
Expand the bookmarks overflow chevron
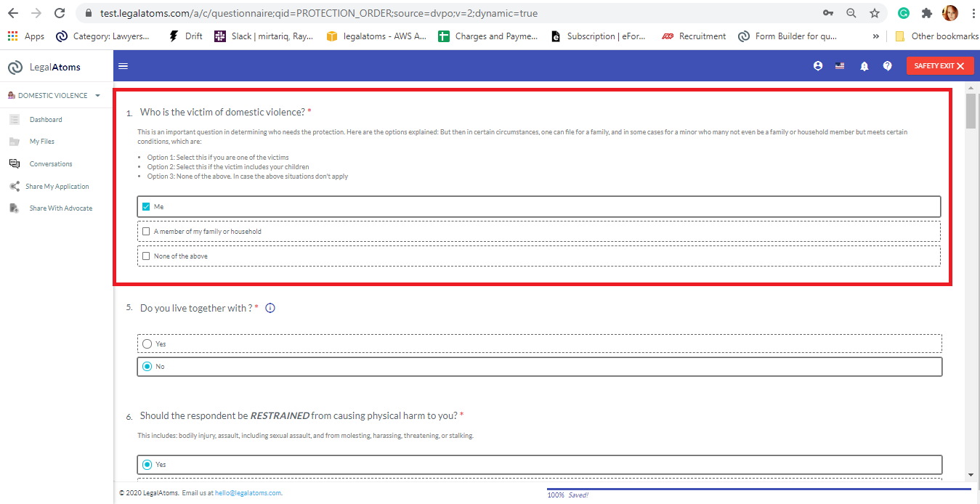point(875,36)
